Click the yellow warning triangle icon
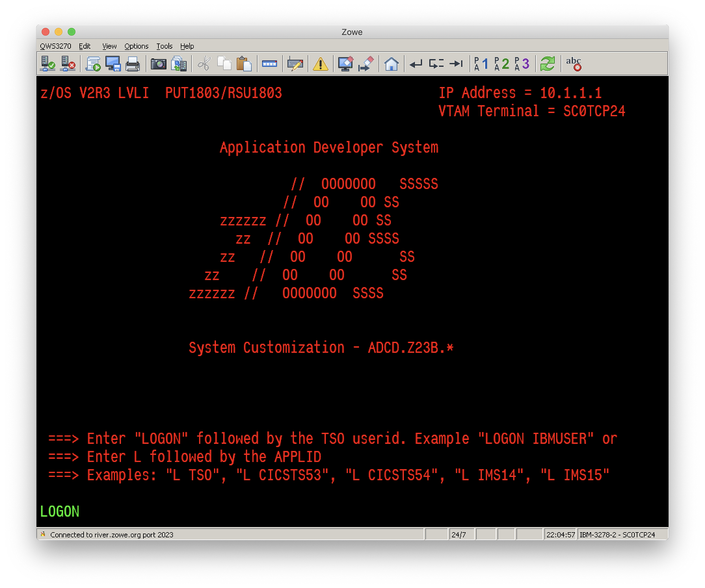 (320, 64)
